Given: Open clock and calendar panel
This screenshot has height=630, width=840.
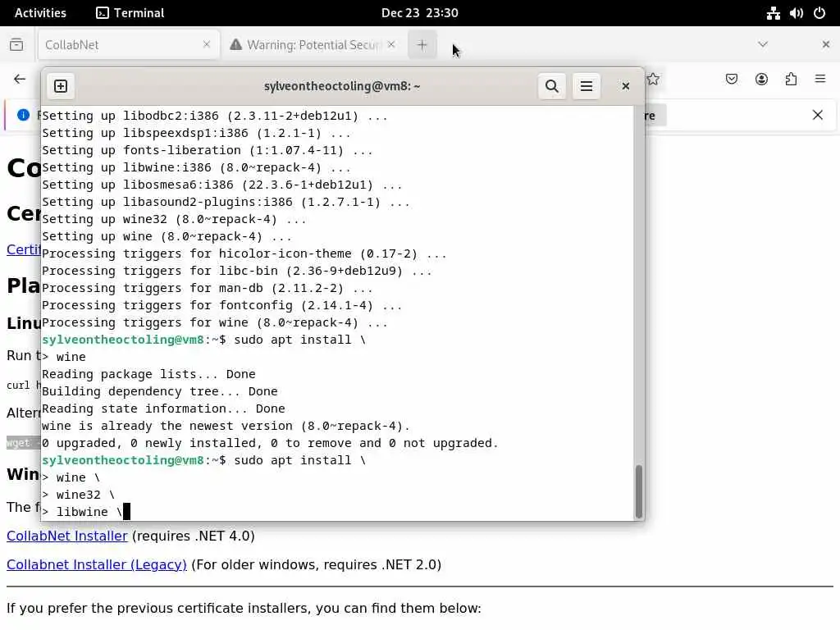Looking at the screenshot, I should [x=419, y=13].
